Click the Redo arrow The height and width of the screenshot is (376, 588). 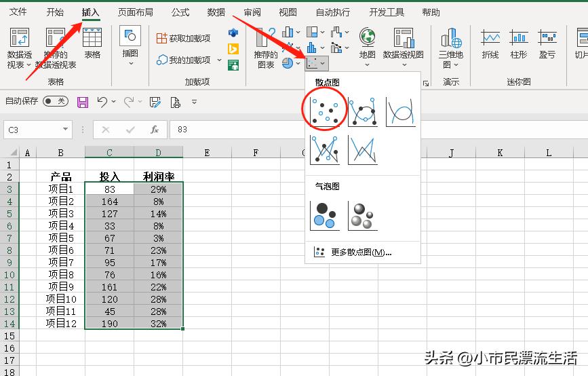129,102
